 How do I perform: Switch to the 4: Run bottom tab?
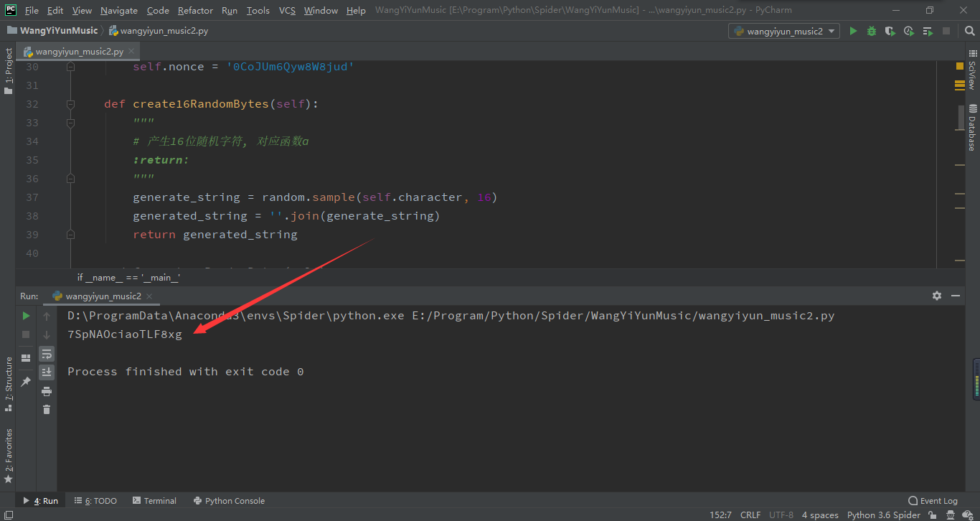pos(42,501)
